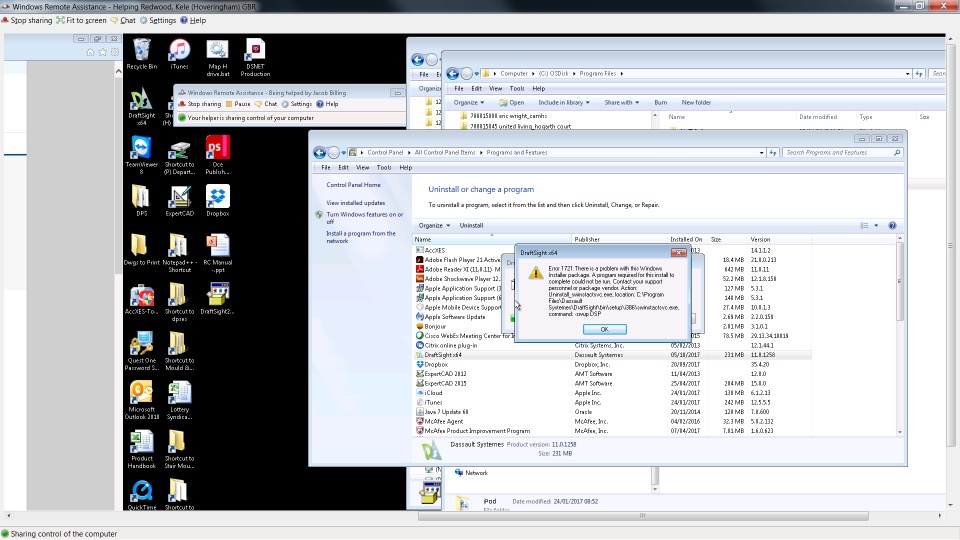Viewport: 960px width, 540px height.
Task: Click back arrow in Programs and Features window
Action: [320, 152]
